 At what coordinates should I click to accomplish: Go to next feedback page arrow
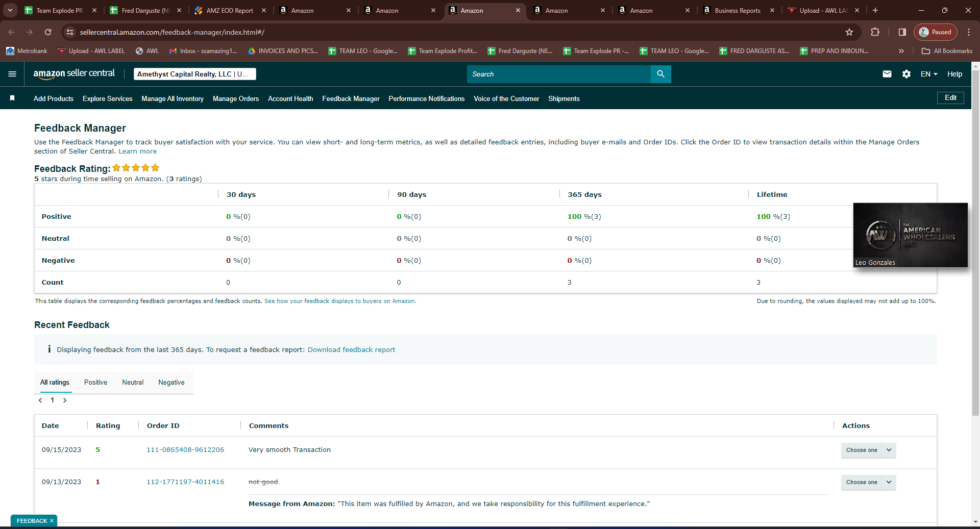(65, 400)
